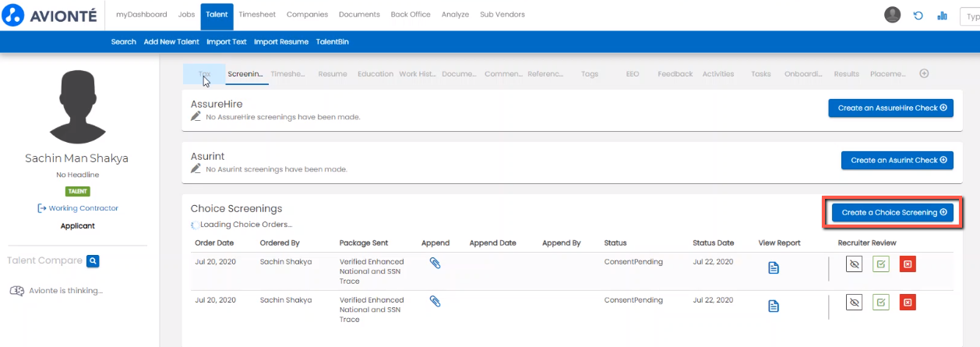Open the Analyze menu
Screen dimensions: 980x347
point(455,15)
